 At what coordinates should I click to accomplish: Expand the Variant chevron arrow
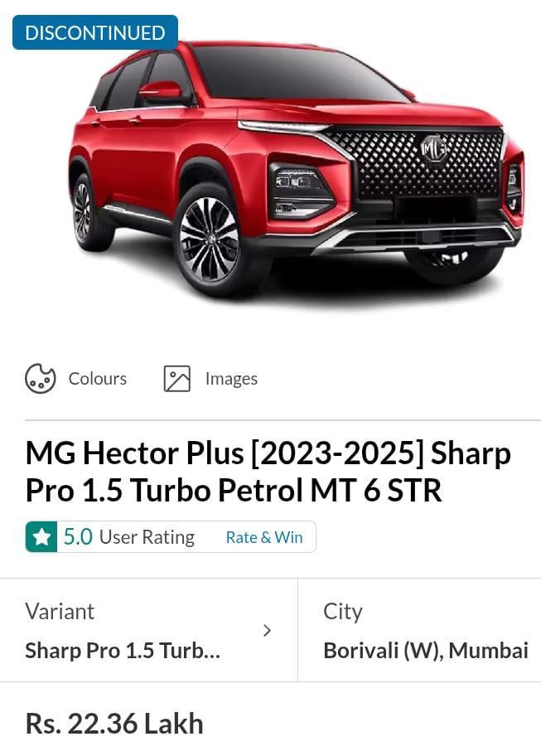[x=267, y=630]
